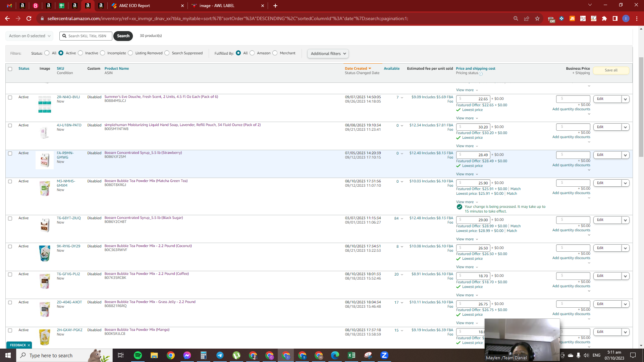Expand View more for Matcha Green Tea row
The height and width of the screenshot is (362, 644).
(x=467, y=202)
